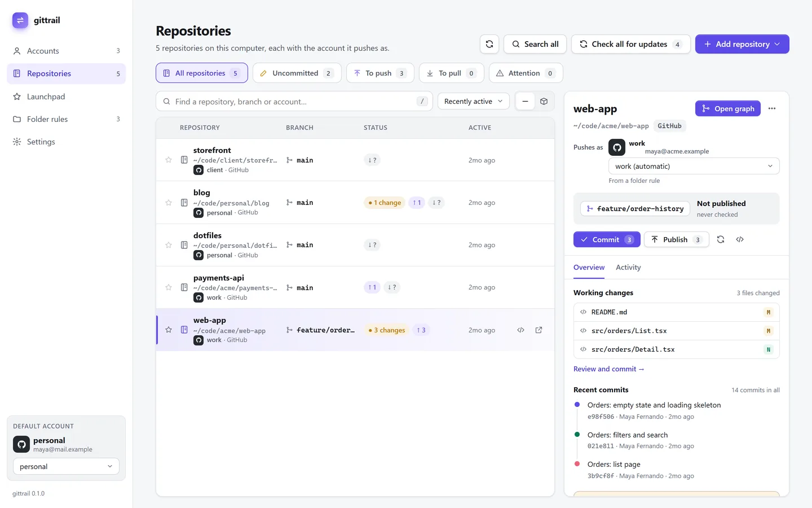The width and height of the screenshot is (812, 508).
Task: Open the default account personal dropdown
Action: (x=66, y=467)
